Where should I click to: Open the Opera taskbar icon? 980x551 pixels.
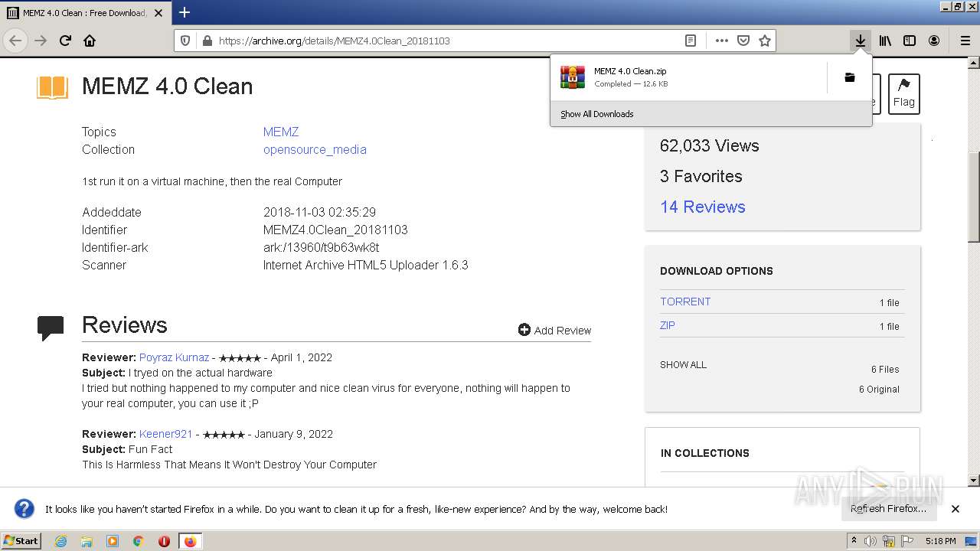[164, 541]
